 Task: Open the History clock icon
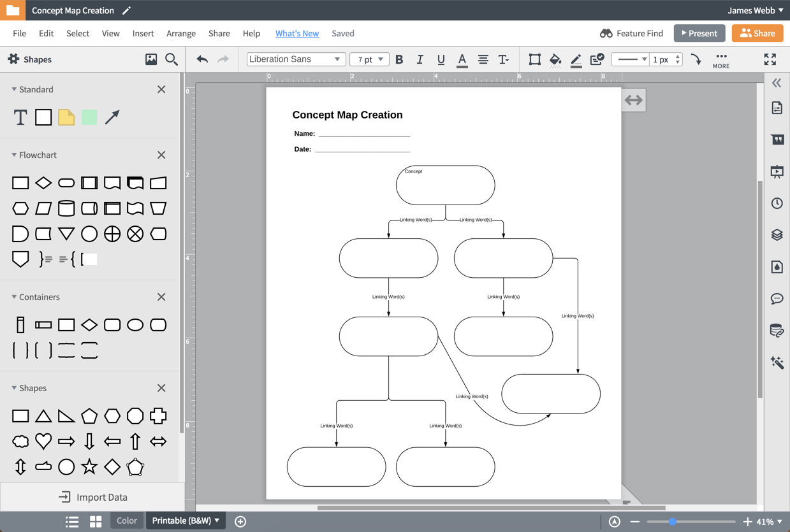777,203
